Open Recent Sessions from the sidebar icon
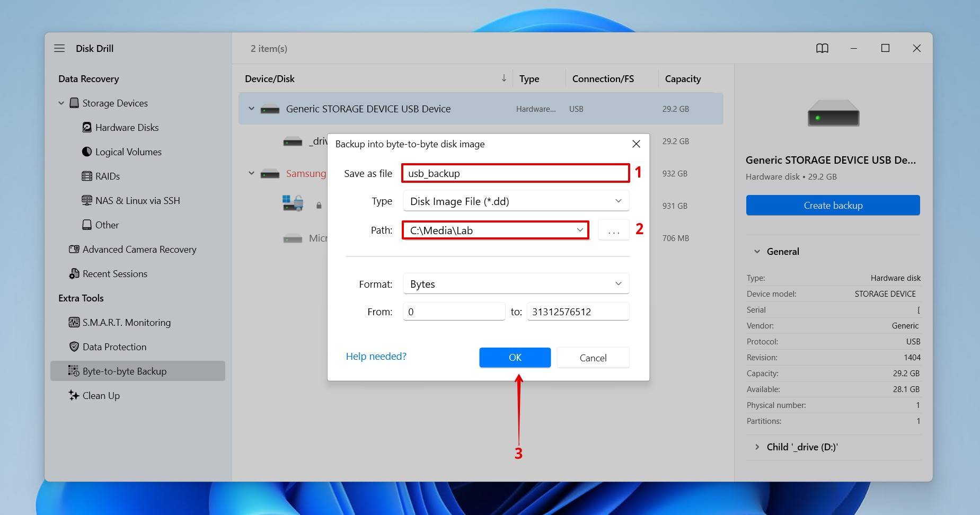Image resolution: width=980 pixels, height=515 pixels. tap(73, 273)
